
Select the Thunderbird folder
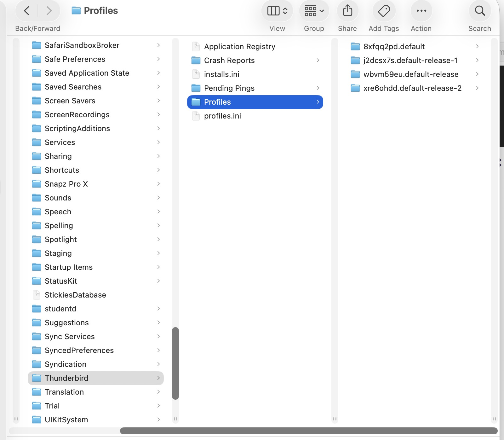(66, 378)
